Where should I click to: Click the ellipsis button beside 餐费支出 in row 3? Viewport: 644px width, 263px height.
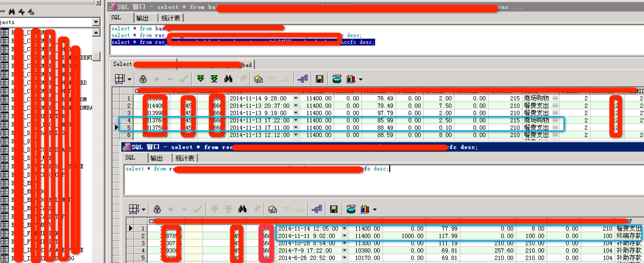[555, 113]
